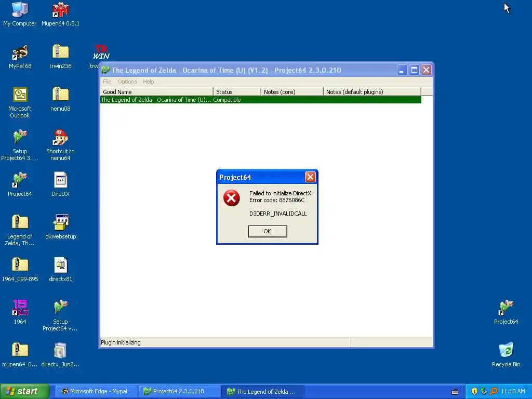The height and width of the screenshot is (399, 532).
Task: Open the Recycle Bin desktop icon
Action: tap(506, 354)
